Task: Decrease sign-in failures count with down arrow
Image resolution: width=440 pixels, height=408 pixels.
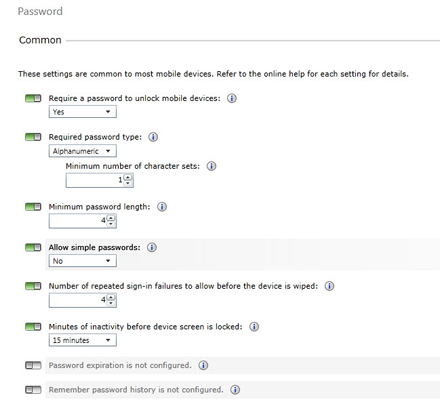Action: 111,303
